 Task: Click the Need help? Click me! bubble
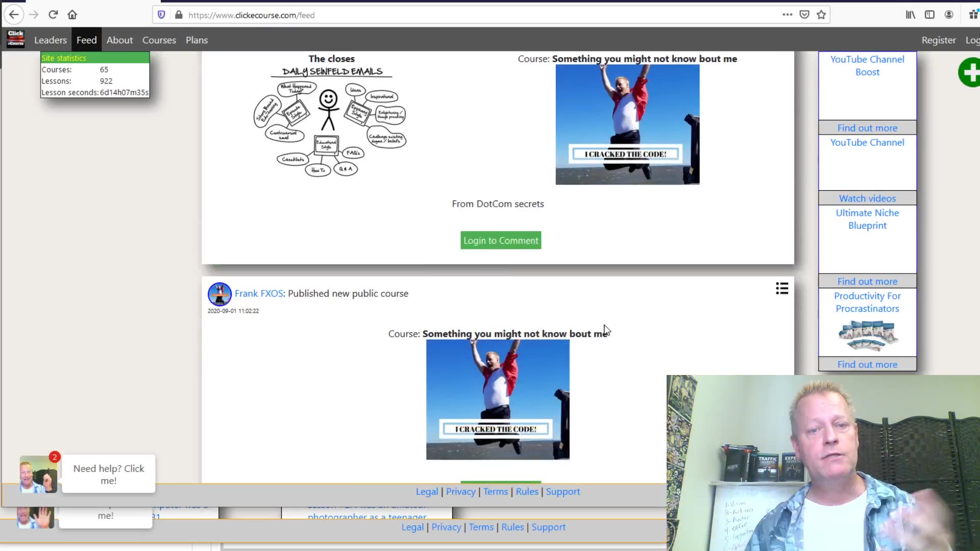[x=109, y=474]
